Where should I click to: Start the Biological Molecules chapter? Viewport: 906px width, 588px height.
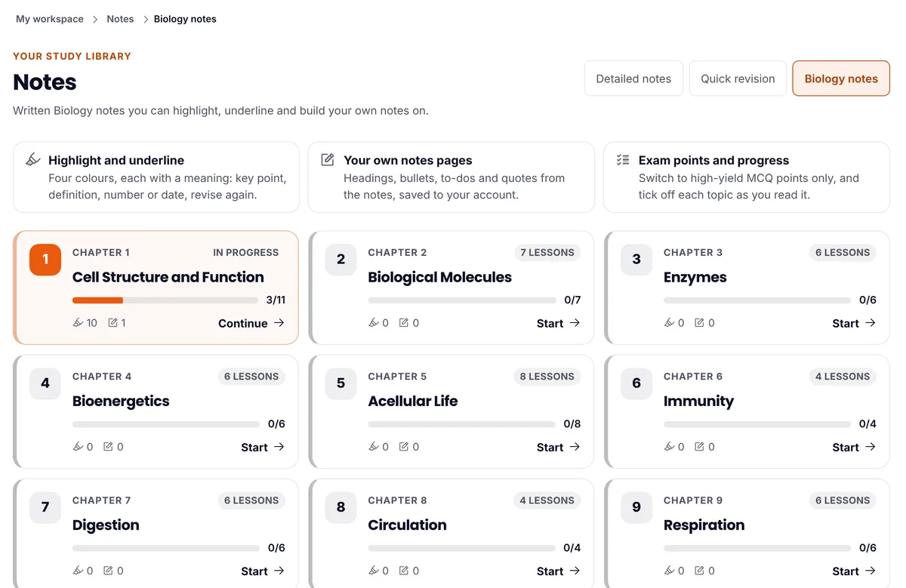(x=558, y=323)
